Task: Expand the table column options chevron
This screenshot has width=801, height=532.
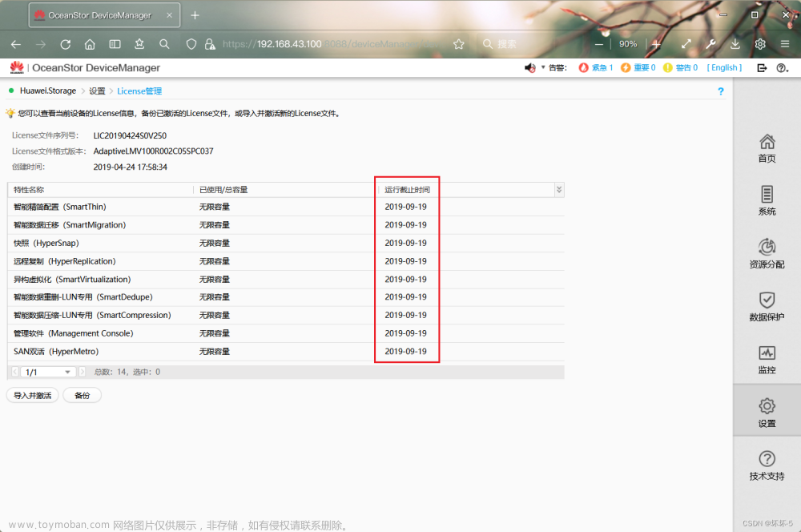Action: 559,190
